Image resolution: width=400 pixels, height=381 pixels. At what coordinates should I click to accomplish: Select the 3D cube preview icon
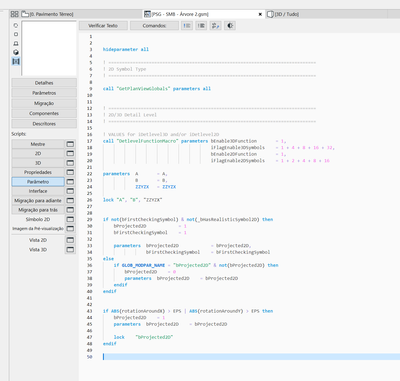pyautogui.click(x=16, y=52)
